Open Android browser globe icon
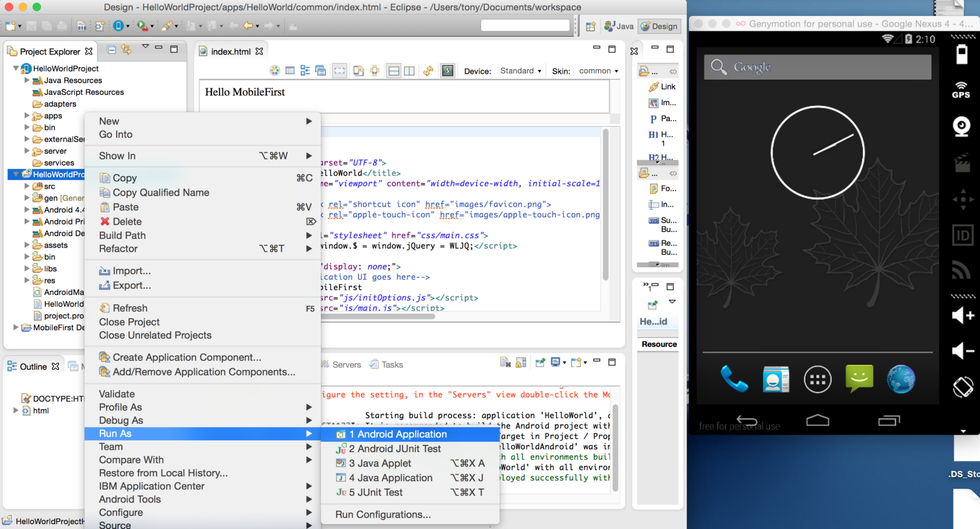Image resolution: width=980 pixels, height=529 pixels. point(901,379)
